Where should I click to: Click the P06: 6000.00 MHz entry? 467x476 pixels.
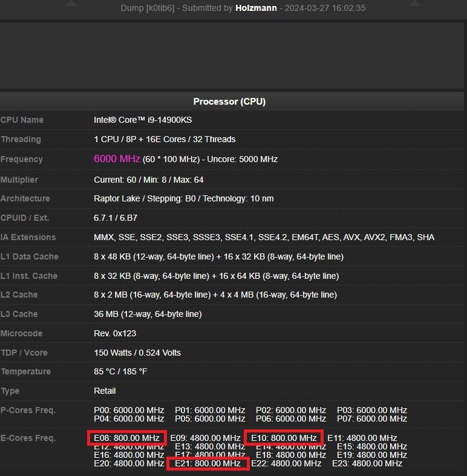[291, 419]
